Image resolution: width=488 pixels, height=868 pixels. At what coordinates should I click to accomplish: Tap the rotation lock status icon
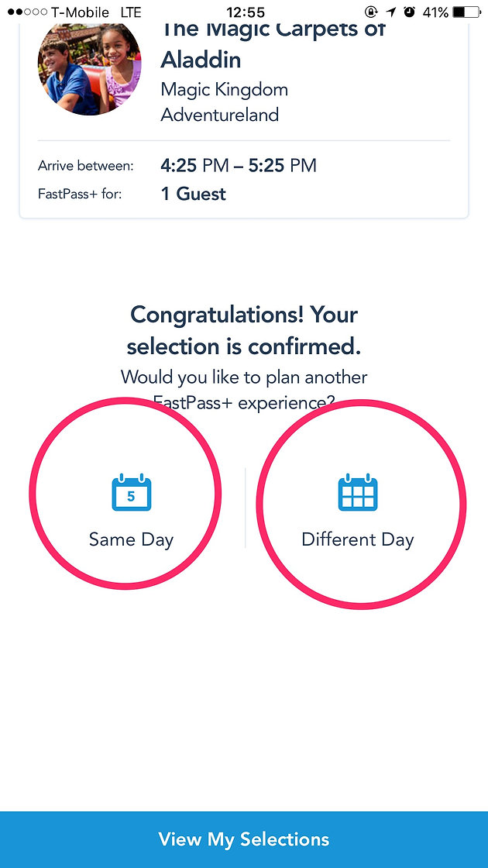click(371, 12)
